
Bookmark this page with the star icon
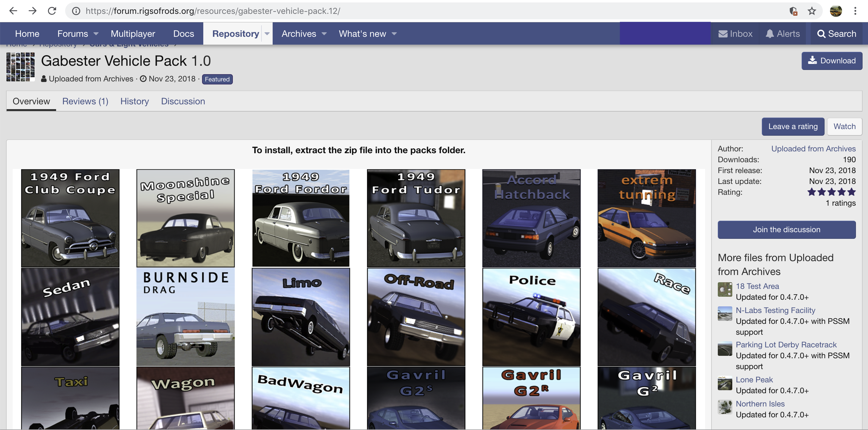[x=812, y=11]
